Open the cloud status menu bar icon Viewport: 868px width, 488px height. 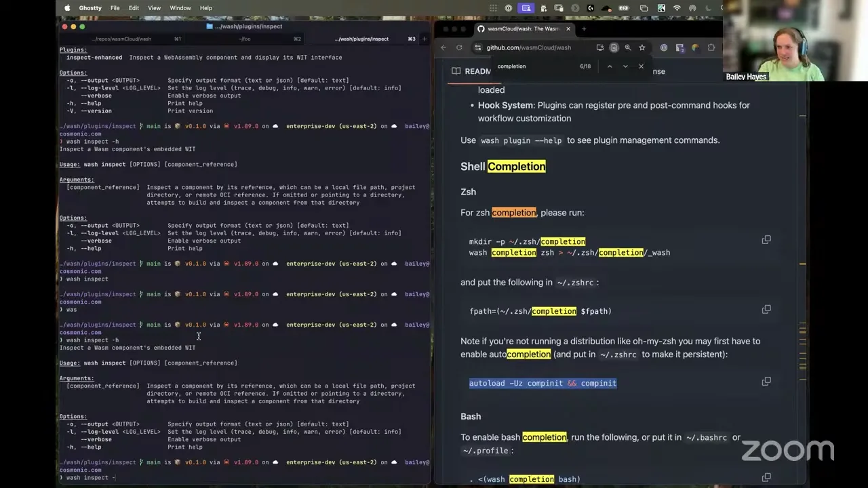coord(606,8)
